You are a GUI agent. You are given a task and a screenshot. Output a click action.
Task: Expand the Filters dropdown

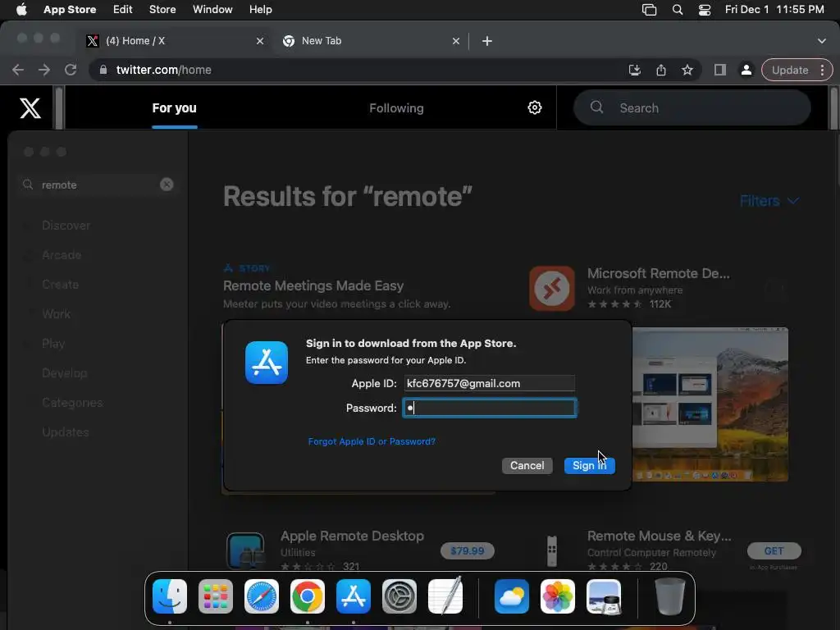coord(769,201)
